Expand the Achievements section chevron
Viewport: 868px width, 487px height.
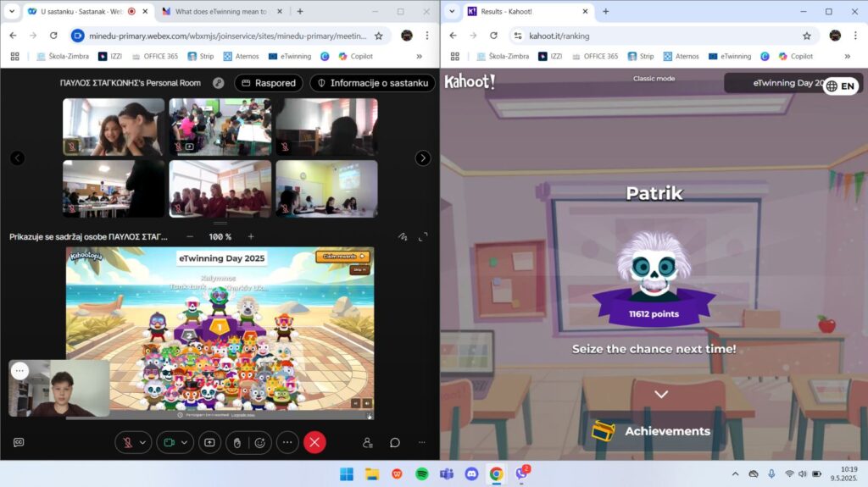point(661,395)
